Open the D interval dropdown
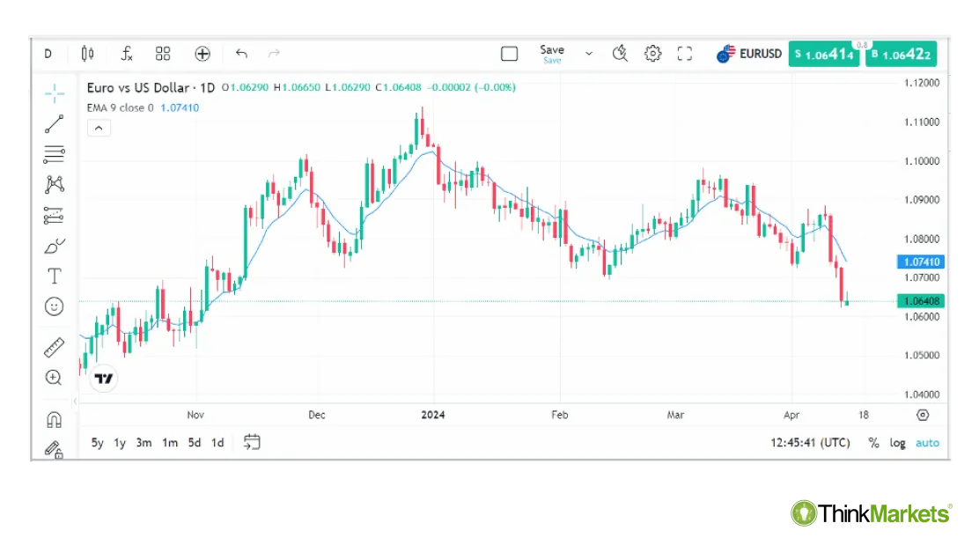979x560 pixels. [x=48, y=54]
